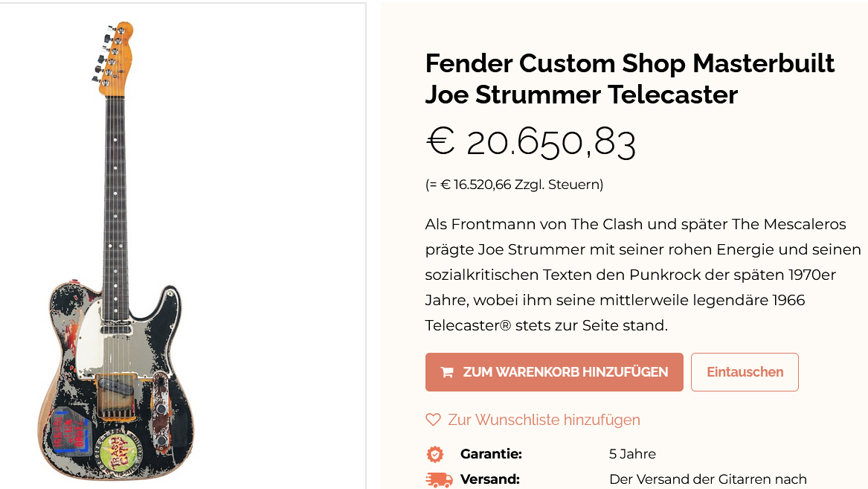Click the 5 Jahre warranty value
Screen dimensions: 868x489
(632, 454)
